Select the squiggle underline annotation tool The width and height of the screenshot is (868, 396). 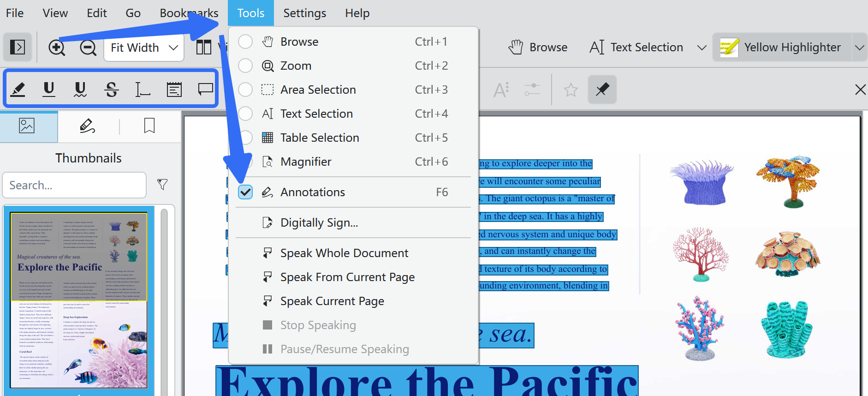[x=80, y=89]
